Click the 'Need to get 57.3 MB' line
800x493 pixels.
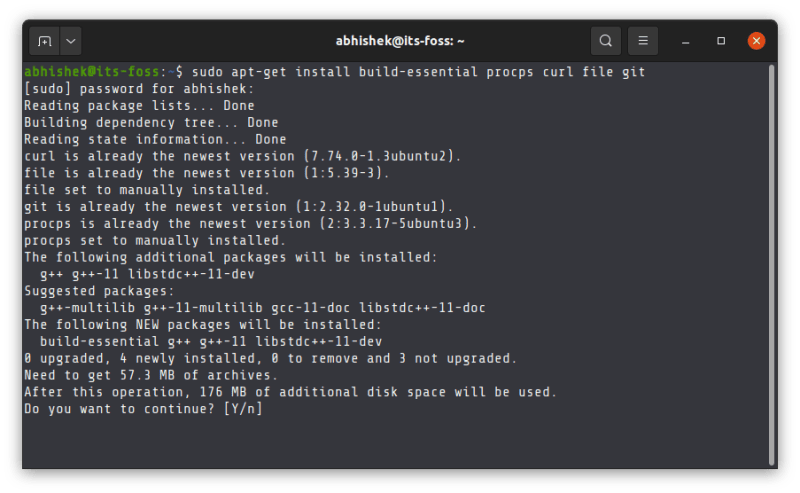click(150, 375)
